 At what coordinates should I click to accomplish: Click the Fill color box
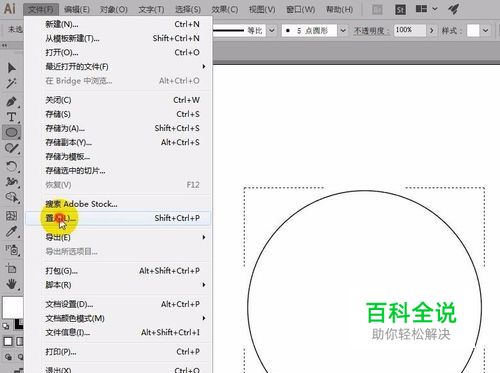[12, 307]
